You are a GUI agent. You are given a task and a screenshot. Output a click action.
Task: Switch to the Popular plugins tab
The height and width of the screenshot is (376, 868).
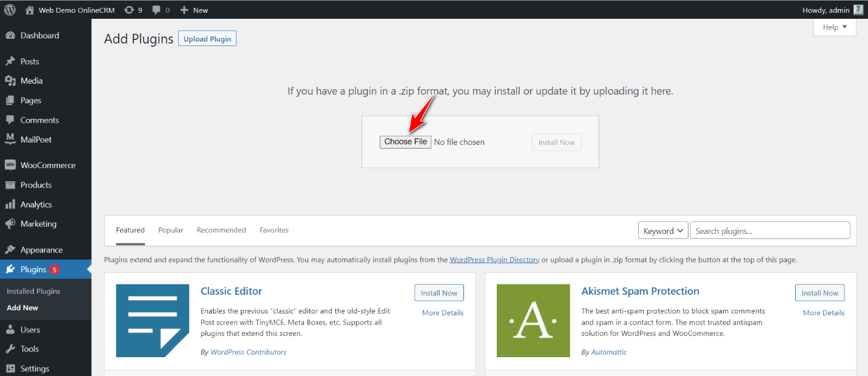(170, 230)
